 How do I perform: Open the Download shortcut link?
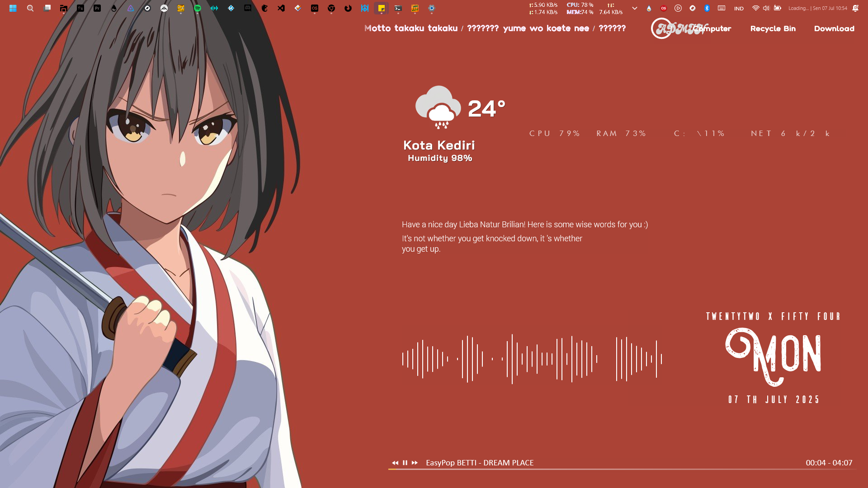[x=834, y=28]
